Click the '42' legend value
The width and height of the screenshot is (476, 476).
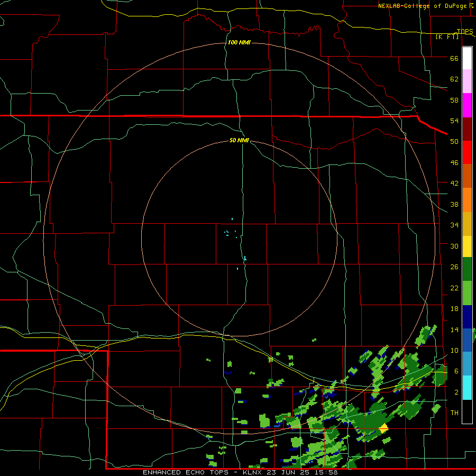(454, 184)
